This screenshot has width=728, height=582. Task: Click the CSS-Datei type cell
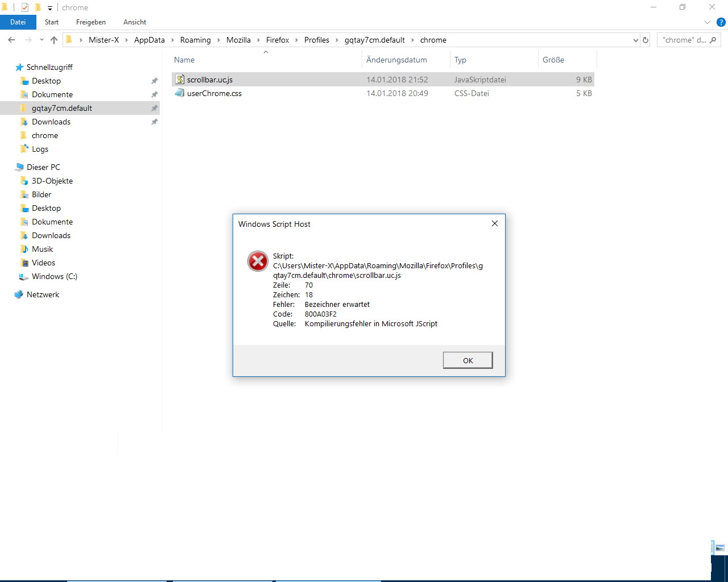pyautogui.click(x=471, y=93)
